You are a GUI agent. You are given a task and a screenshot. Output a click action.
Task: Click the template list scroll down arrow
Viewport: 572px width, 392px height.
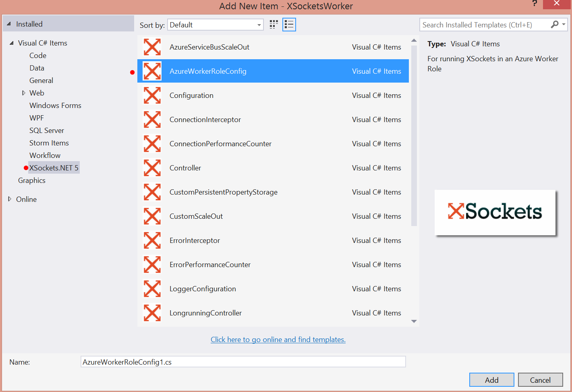(414, 321)
